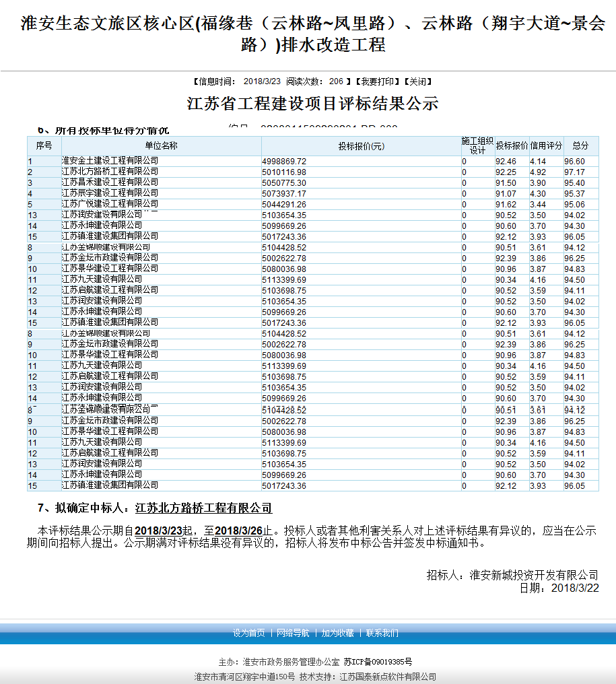The image size is (616, 684).
Task: Click the 单位名称 column header
Action: point(161,145)
